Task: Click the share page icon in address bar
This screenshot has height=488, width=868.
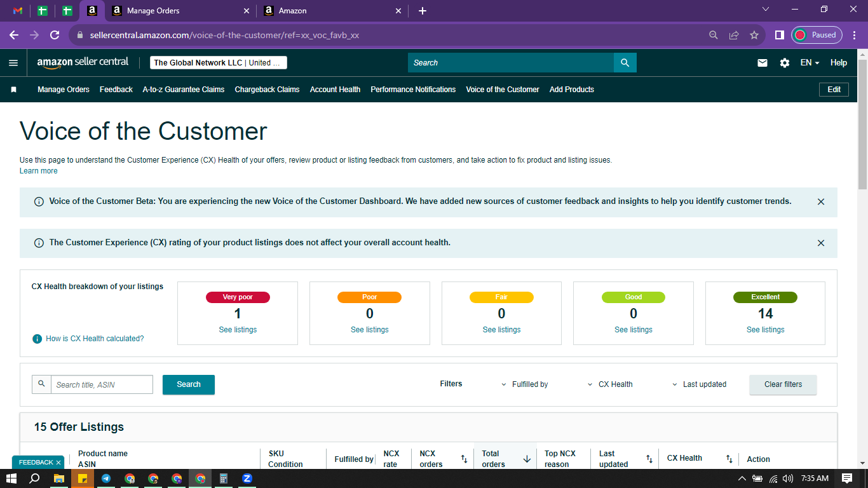Action: [734, 35]
